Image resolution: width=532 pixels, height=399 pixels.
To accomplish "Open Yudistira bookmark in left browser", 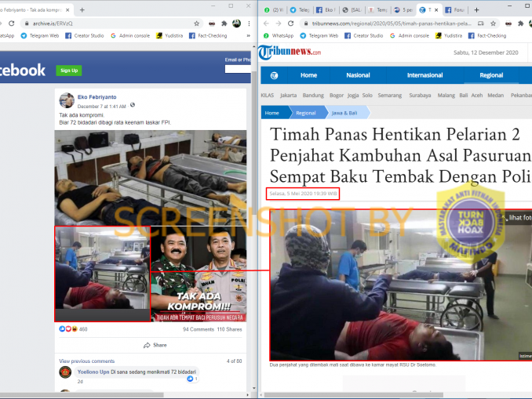I will pos(169,35).
